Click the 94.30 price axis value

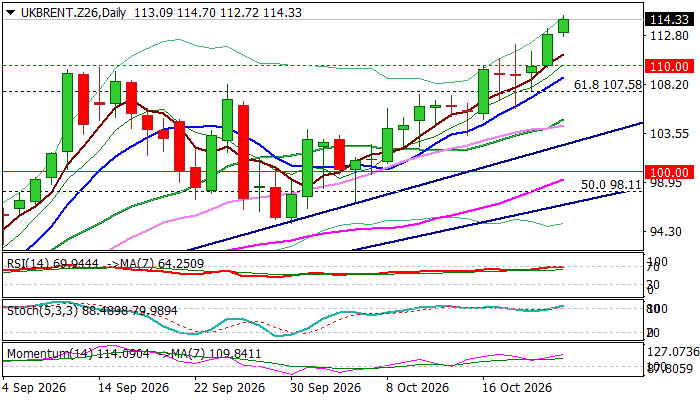(x=666, y=232)
